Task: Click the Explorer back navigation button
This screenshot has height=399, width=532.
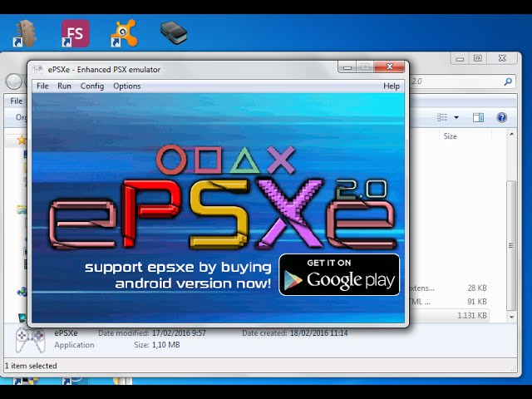Action: pos(13,81)
